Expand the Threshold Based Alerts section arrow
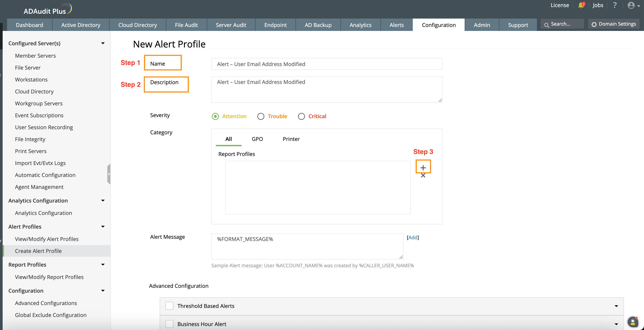 [616, 306]
